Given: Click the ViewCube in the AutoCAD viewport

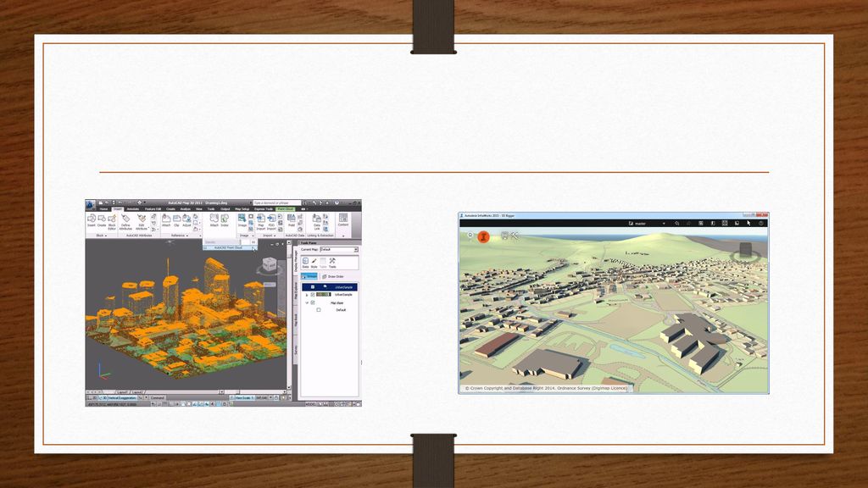Looking at the screenshot, I should tap(270, 264).
